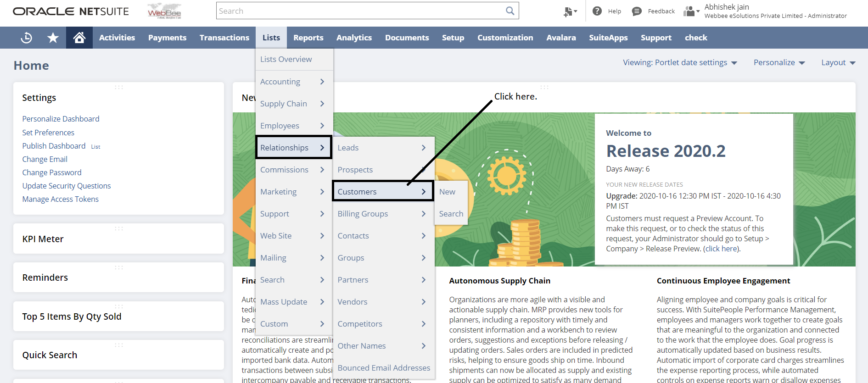
Task: Click the Publish Dashboard link
Action: point(54,146)
